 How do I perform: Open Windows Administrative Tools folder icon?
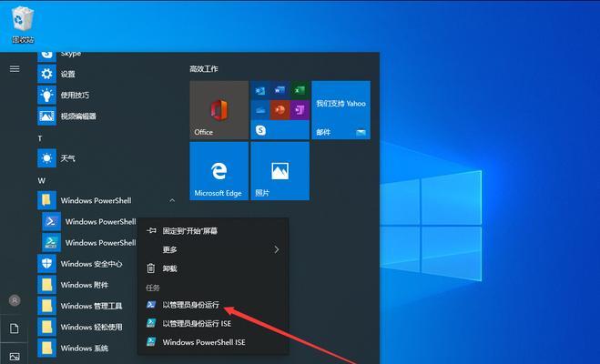pyautogui.click(x=46, y=306)
